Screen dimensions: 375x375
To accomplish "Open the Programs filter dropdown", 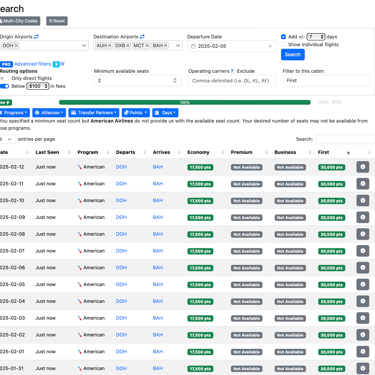I will (x=14, y=113).
